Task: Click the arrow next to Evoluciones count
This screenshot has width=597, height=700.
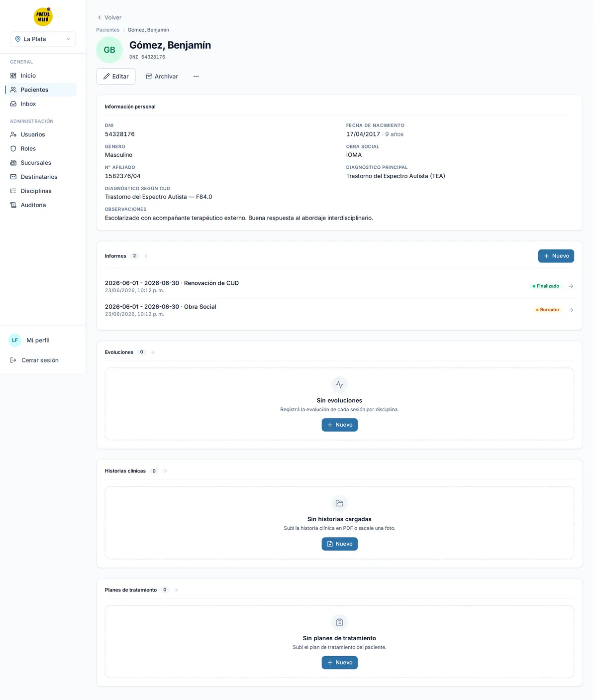Action: coord(153,352)
